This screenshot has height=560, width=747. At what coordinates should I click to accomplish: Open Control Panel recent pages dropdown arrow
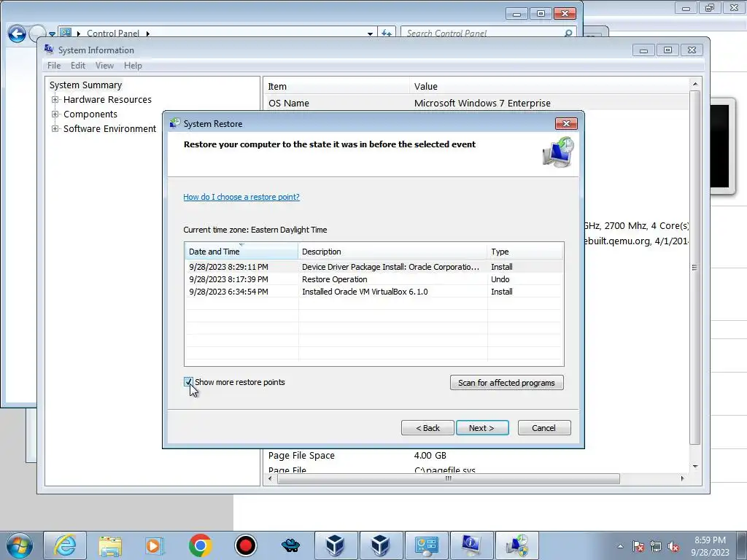pyautogui.click(x=52, y=34)
